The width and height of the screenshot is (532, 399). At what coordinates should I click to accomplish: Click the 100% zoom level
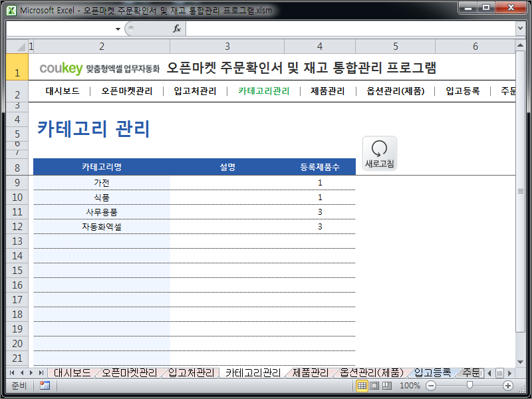(x=410, y=386)
